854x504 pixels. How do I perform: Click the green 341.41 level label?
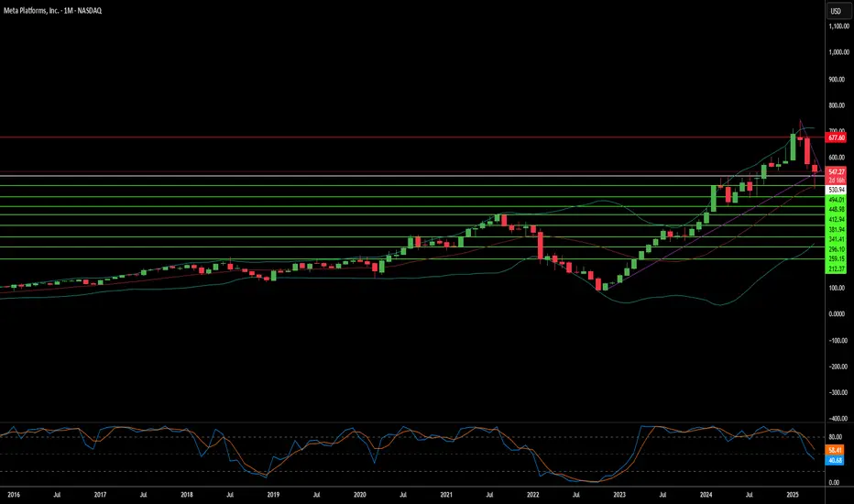click(x=836, y=239)
